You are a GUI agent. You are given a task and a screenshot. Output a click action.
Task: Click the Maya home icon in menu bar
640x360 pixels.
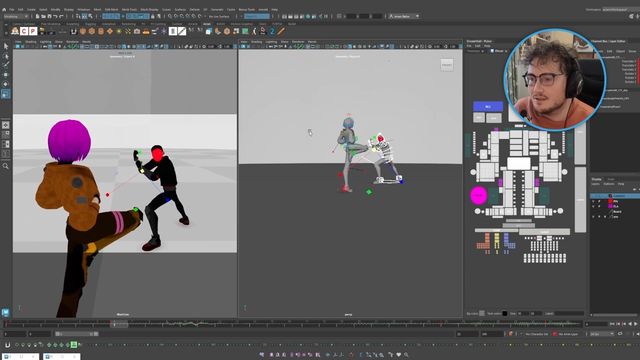(x=4, y=9)
